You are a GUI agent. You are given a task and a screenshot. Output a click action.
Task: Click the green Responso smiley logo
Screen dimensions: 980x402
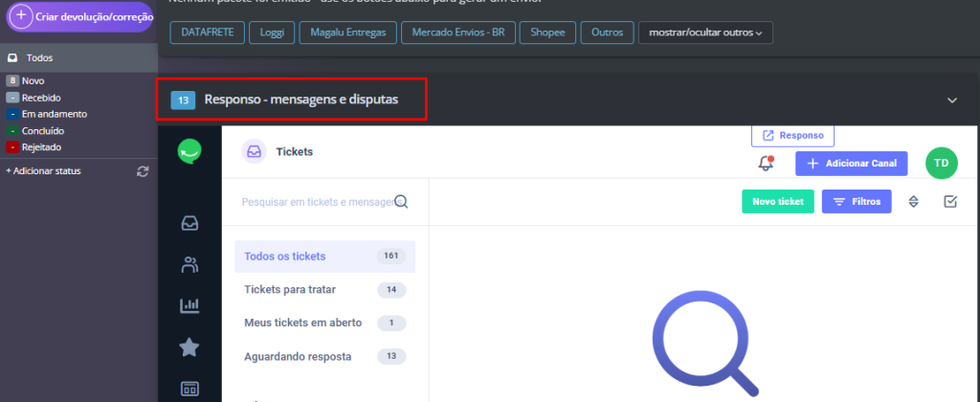189,151
